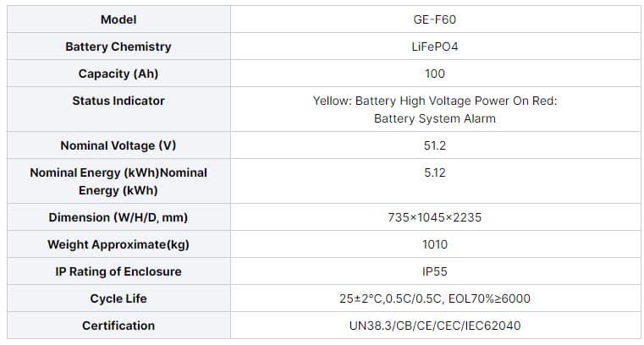The height and width of the screenshot is (345, 644).
Task: Select the capacity value 100
Action: [434, 74]
